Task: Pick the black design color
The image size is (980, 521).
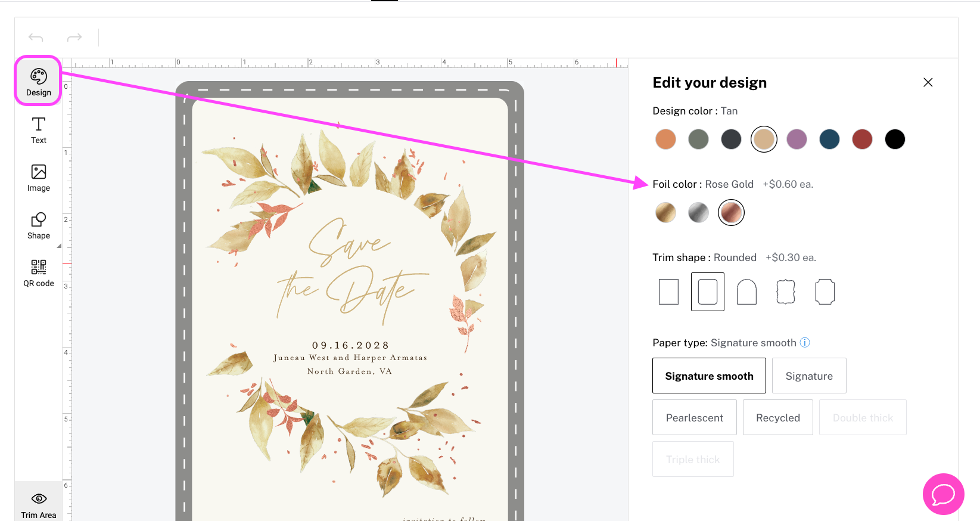Action: pyautogui.click(x=895, y=139)
